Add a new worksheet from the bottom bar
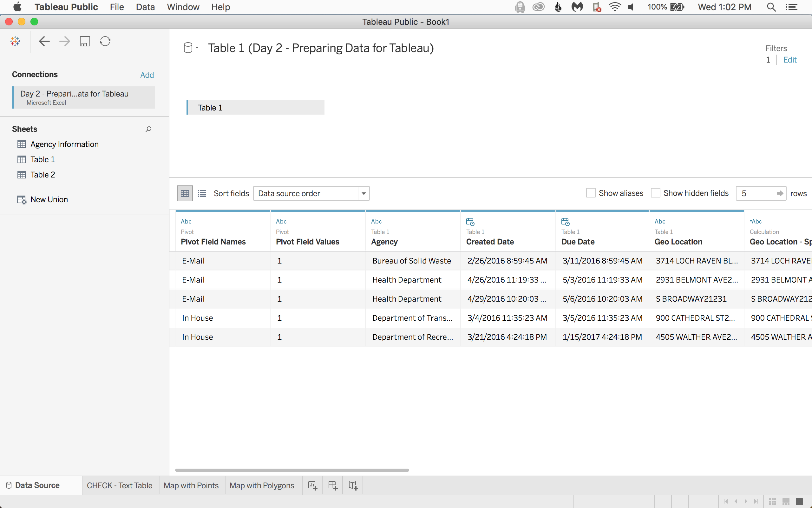This screenshot has height=508, width=812. click(x=312, y=485)
